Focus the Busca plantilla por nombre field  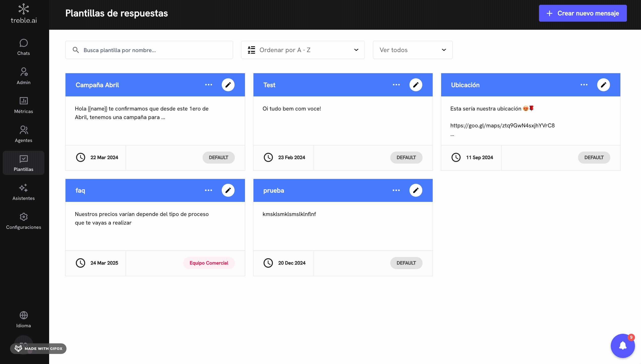point(149,50)
